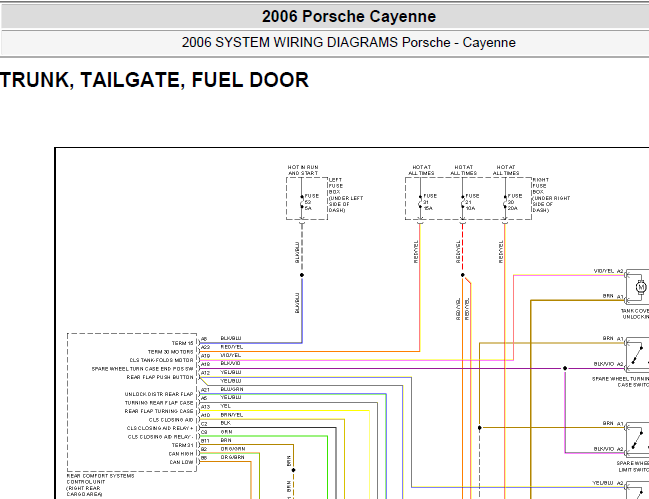The height and width of the screenshot is (499, 649).
Task: Click the Fuse 21 10A symbol
Action: (463, 202)
